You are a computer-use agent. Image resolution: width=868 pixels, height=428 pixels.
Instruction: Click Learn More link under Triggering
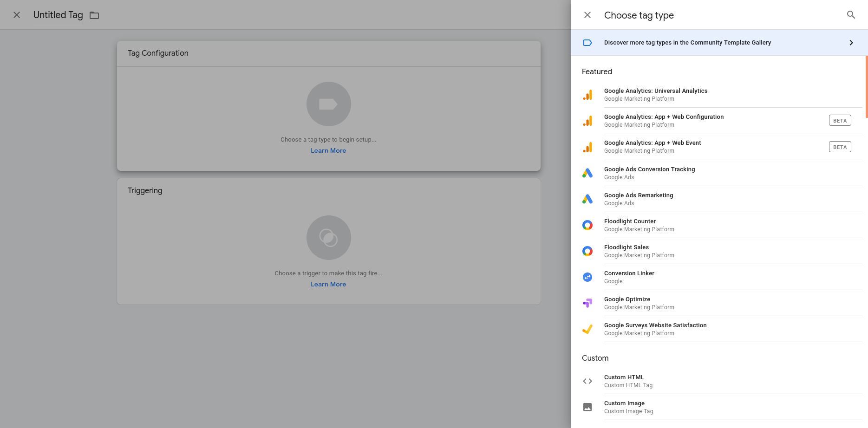pos(328,285)
